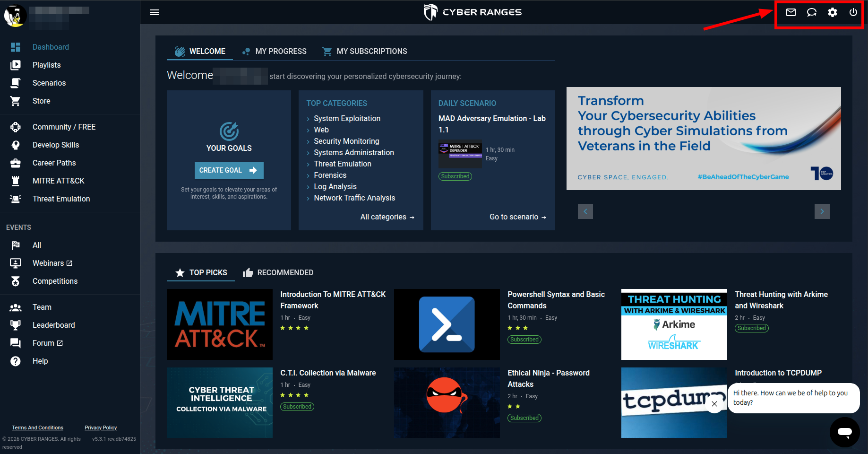Click the Scenarios sidebar icon
This screenshot has width=868, height=454.
click(16, 83)
